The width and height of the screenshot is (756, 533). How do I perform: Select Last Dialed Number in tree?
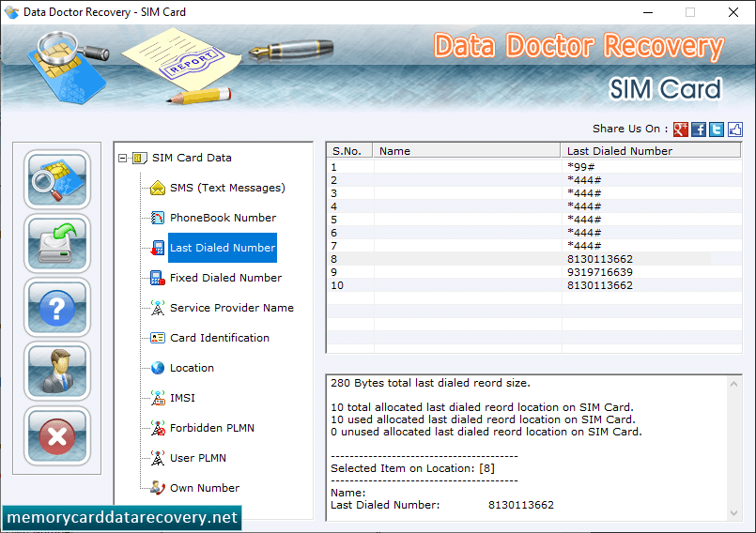pyautogui.click(x=223, y=248)
